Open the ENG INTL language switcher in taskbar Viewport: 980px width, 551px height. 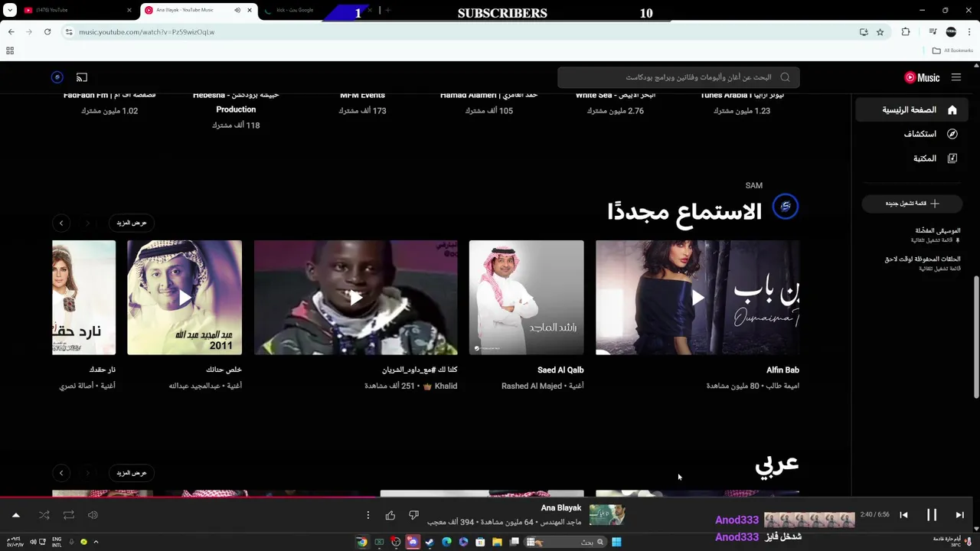(x=57, y=542)
